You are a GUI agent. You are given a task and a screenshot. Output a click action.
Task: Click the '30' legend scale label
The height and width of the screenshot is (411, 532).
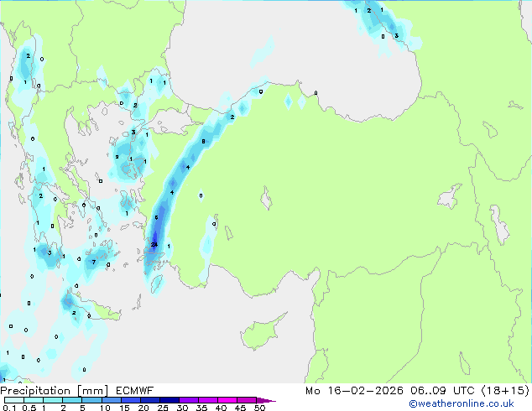[182, 408]
